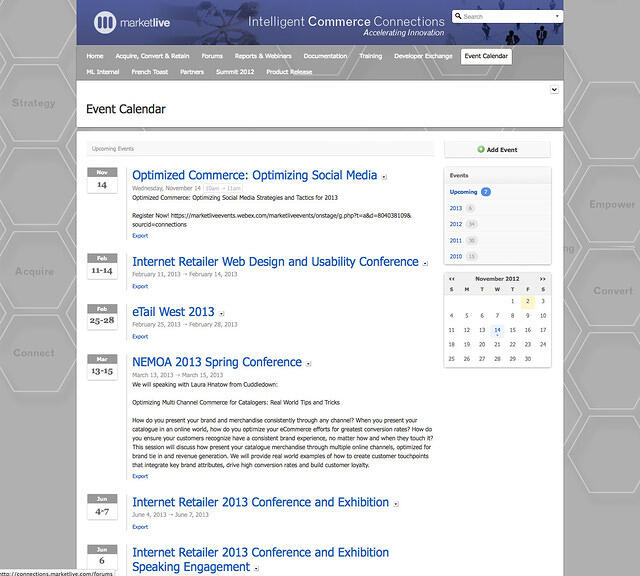Click the 10am – 11am time label
Image resolution: width=640 pixels, height=576 pixels.
tap(223, 189)
